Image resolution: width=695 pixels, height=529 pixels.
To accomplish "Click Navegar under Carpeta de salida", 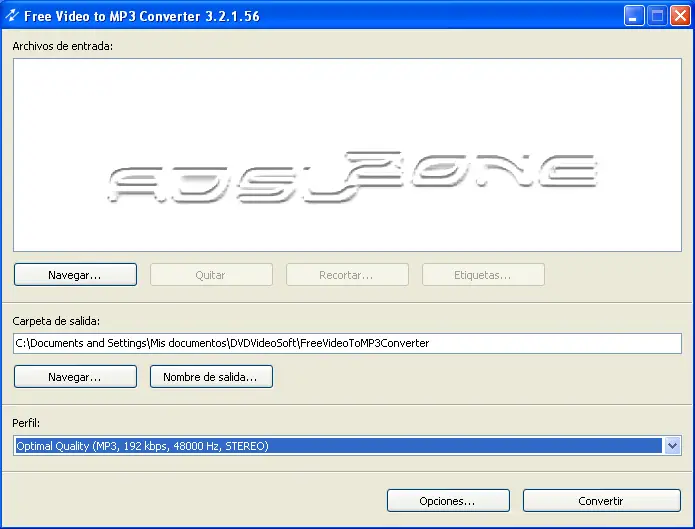I will pos(75,377).
